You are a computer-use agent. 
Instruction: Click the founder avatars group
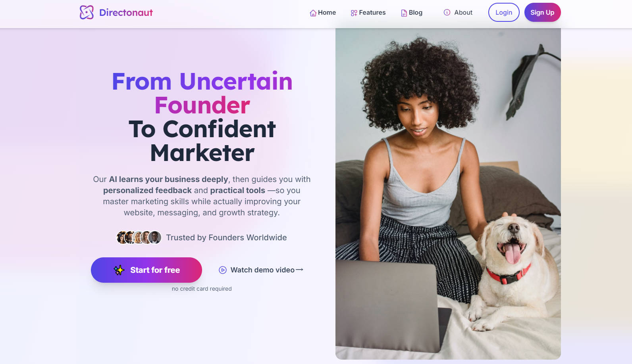(x=139, y=238)
